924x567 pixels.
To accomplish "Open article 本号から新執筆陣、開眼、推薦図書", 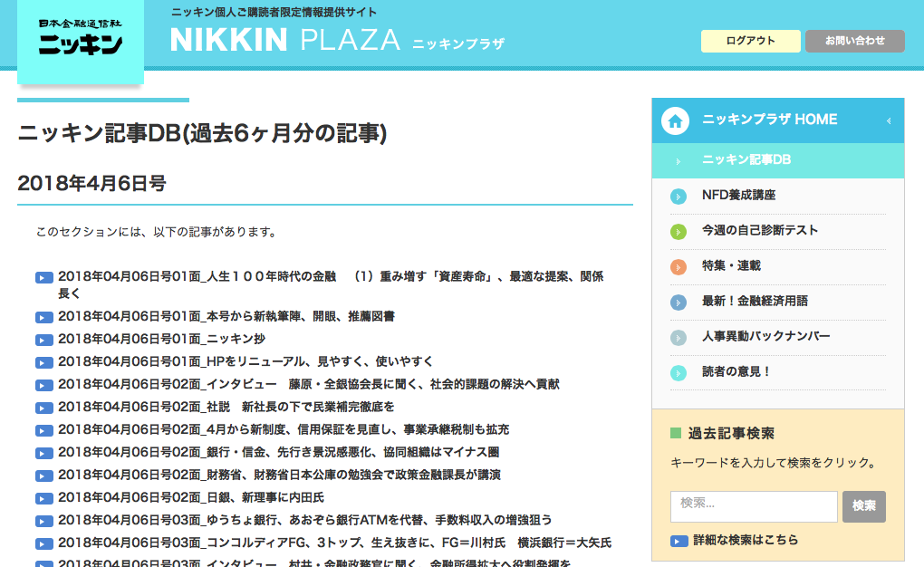I will pos(226,316).
